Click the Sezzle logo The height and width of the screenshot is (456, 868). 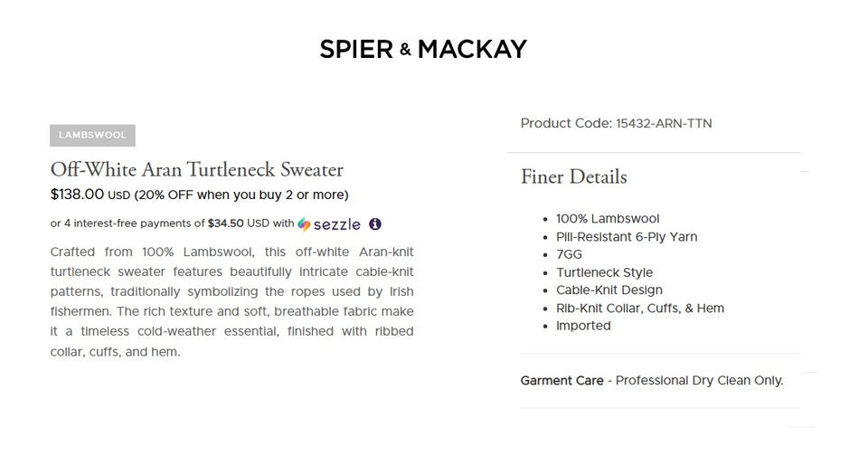click(x=330, y=223)
